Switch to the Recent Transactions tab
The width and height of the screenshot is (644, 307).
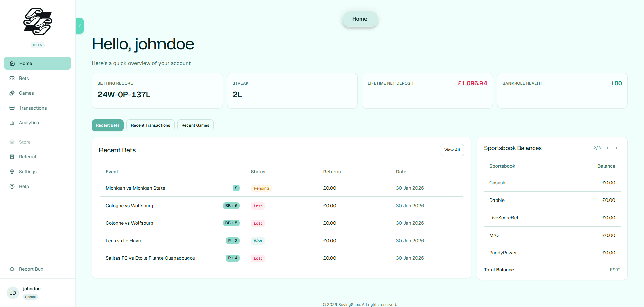click(x=150, y=125)
